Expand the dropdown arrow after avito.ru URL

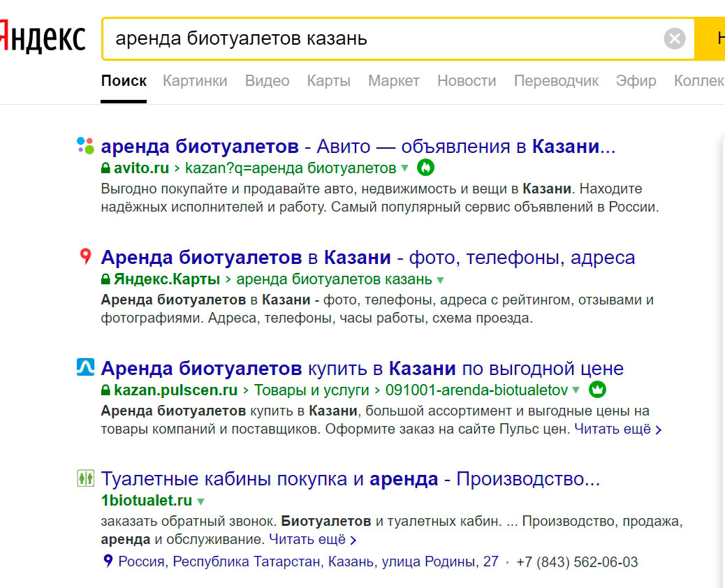pos(405,168)
